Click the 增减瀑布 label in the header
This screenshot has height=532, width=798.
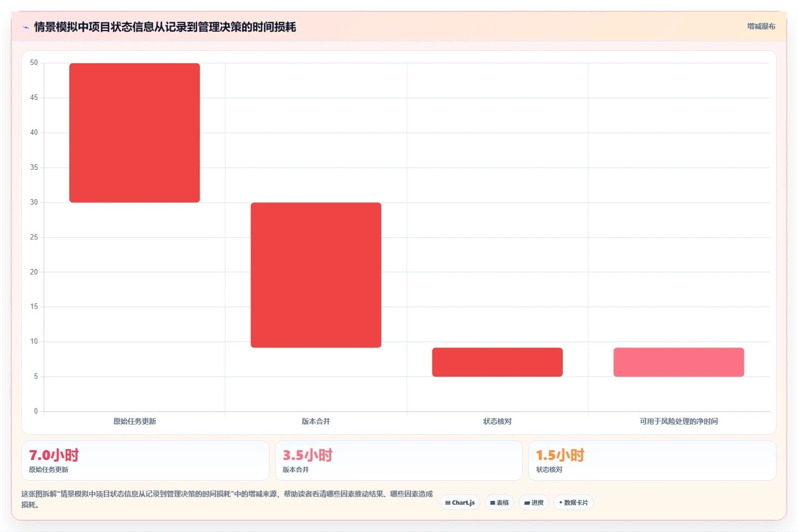pyautogui.click(x=761, y=26)
